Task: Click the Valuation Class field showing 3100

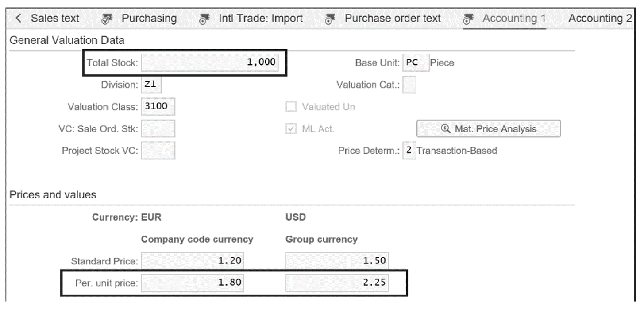Action: pos(158,106)
